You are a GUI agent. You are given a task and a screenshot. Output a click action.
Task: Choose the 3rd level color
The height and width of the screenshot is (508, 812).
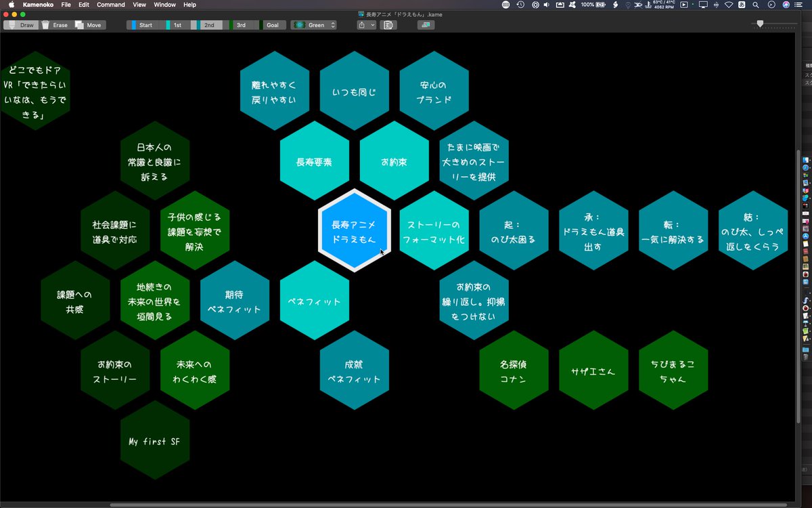[240, 25]
